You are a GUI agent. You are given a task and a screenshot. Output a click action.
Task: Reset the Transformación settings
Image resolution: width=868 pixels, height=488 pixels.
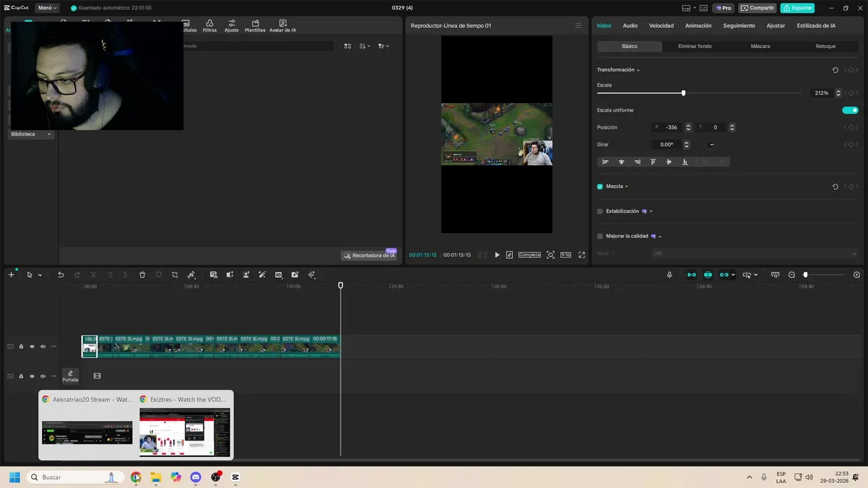(835, 70)
